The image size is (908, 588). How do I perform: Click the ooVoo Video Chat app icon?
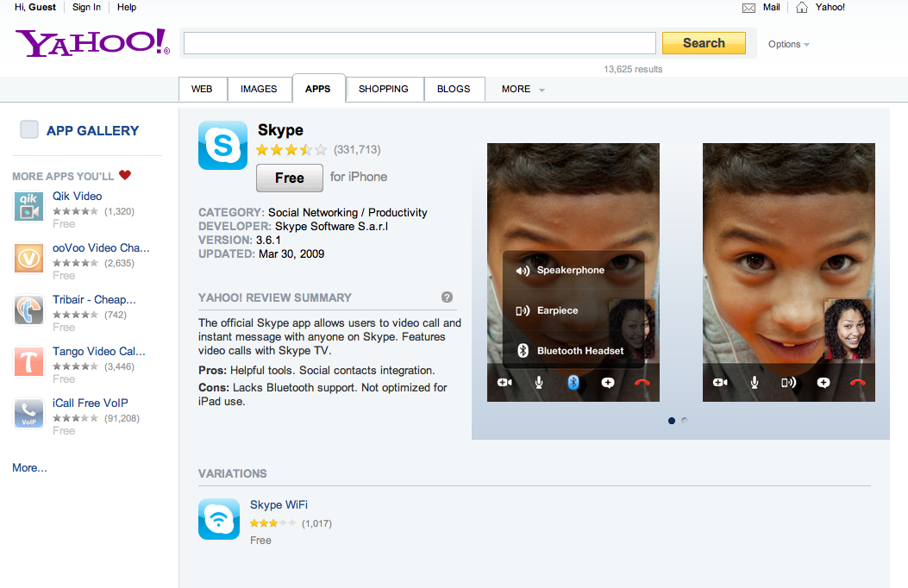[x=28, y=258]
